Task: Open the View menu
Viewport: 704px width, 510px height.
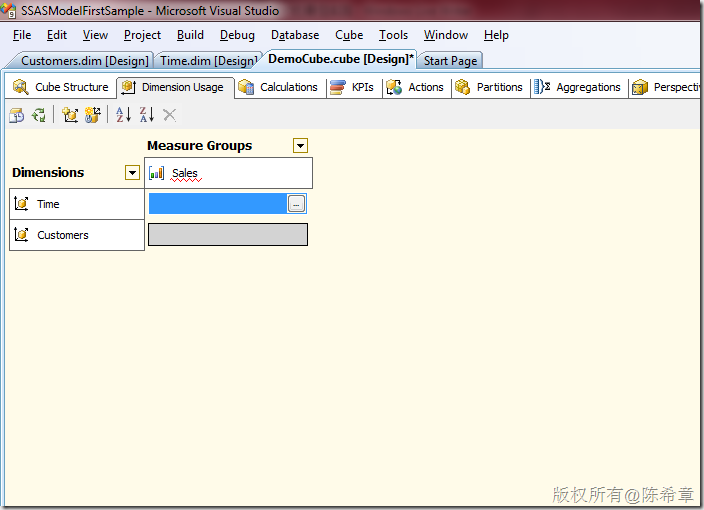Action: [x=95, y=35]
